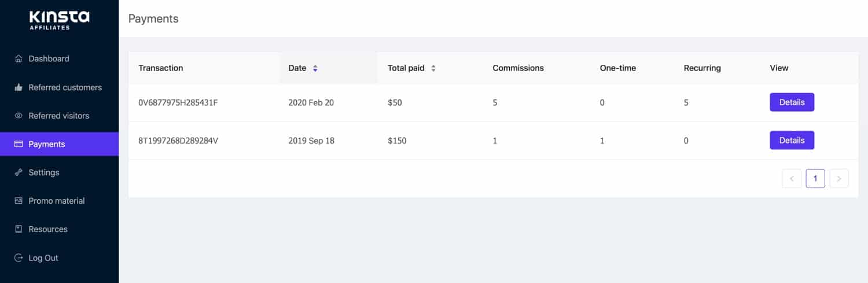Select page 1 in pagination
The image size is (868, 283).
[x=815, y=179]
